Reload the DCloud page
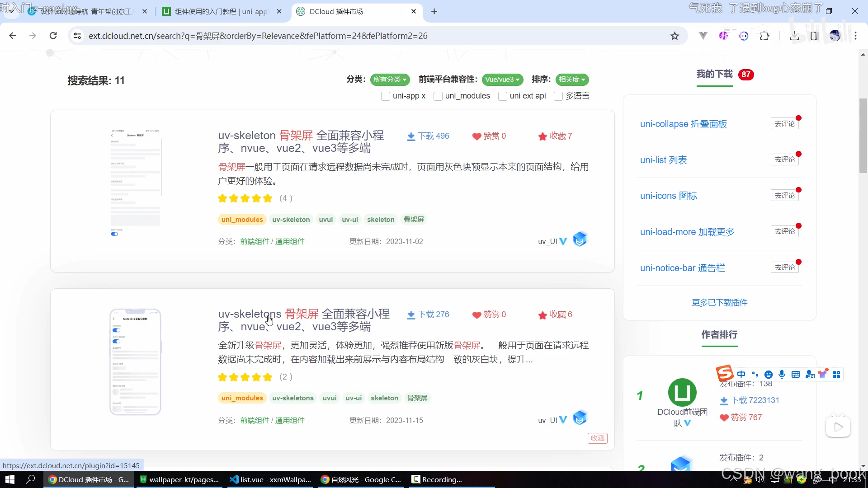 53,36
